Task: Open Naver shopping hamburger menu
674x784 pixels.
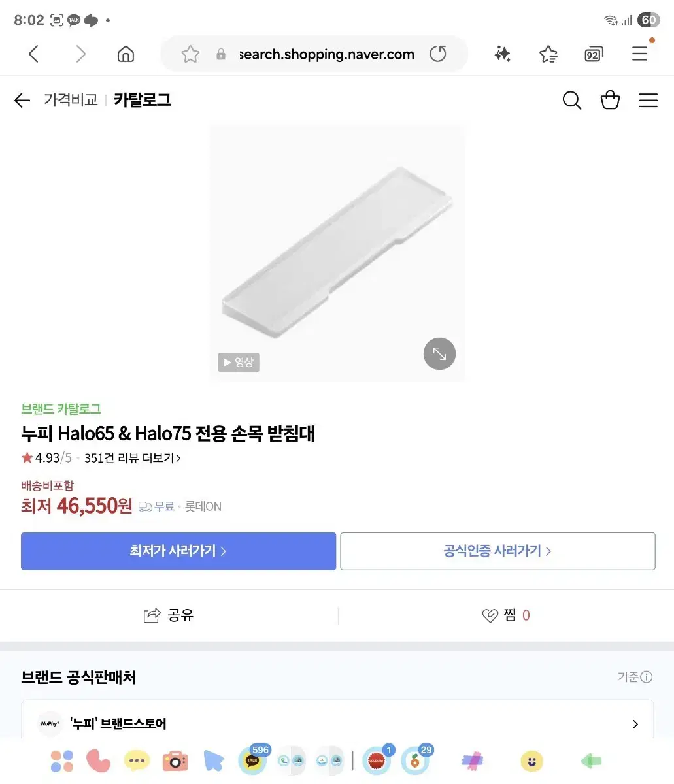Action: click(x=648, y=100)
